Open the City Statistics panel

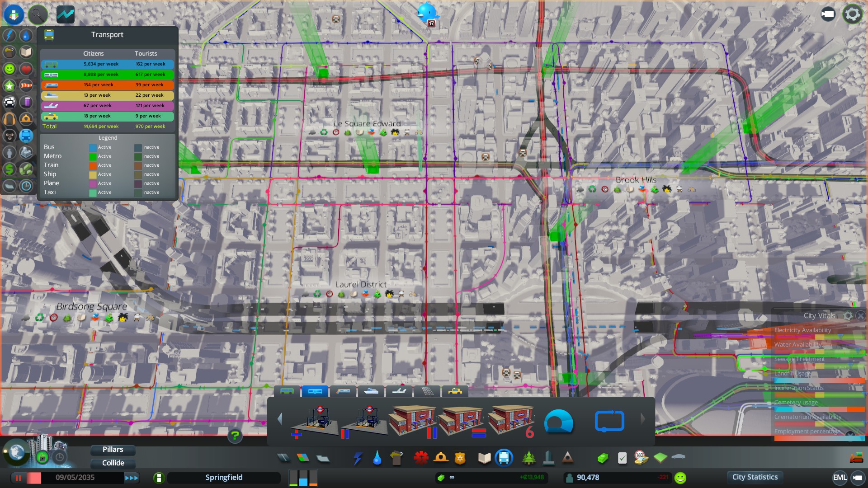(x=755, y=477)
